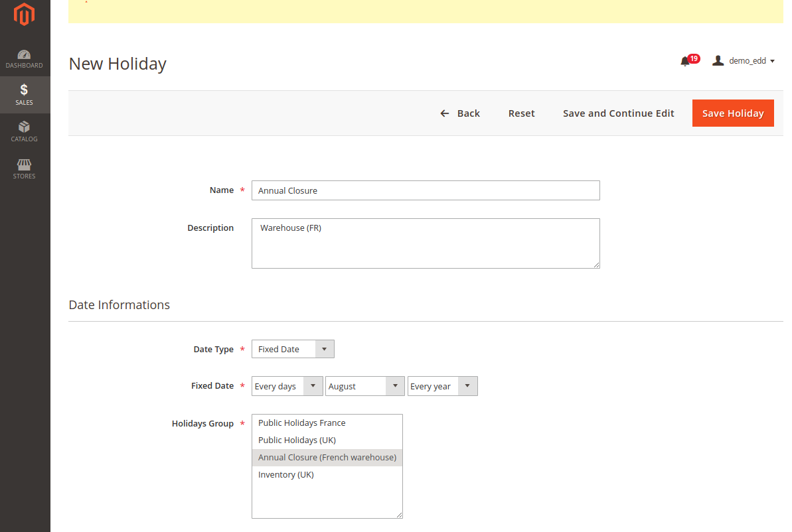Click the New Holiday page title
792x532 pixels.
pyautogui.click(x=118, y=64)
